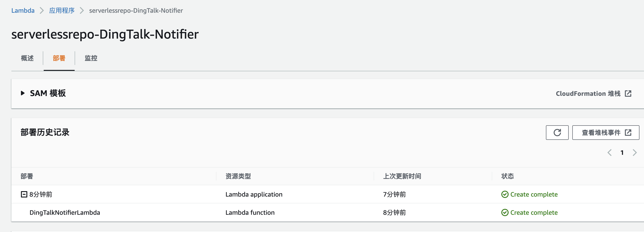Open the 监控 tab
Viewport: 644px width, 232px height.
tap(91, 58)
